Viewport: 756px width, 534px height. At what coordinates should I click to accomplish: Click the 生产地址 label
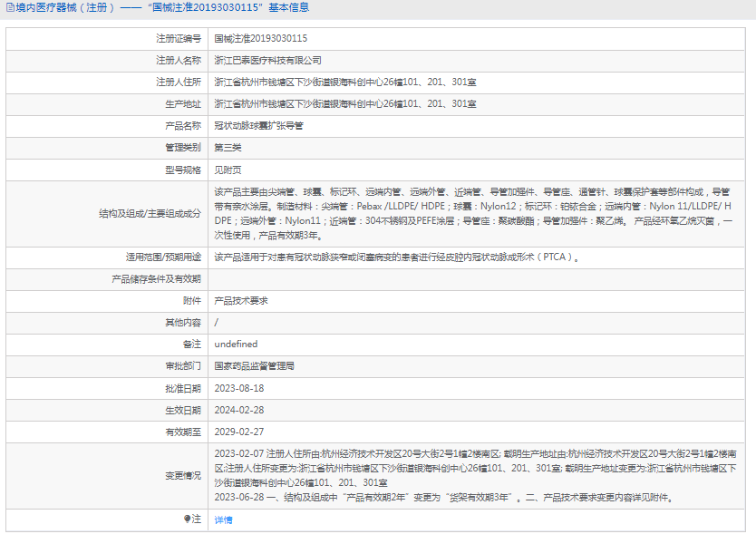pos(183,103)
